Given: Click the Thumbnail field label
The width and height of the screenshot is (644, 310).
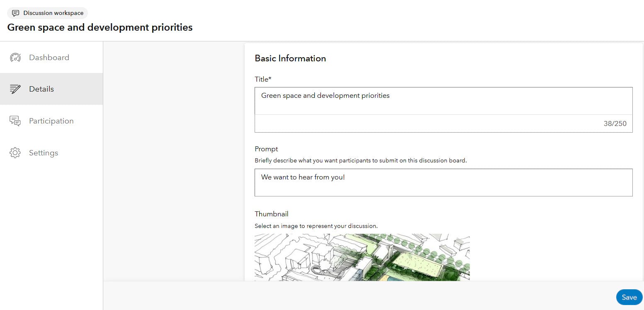Looking at the screenshot, I should coord(271,214).
